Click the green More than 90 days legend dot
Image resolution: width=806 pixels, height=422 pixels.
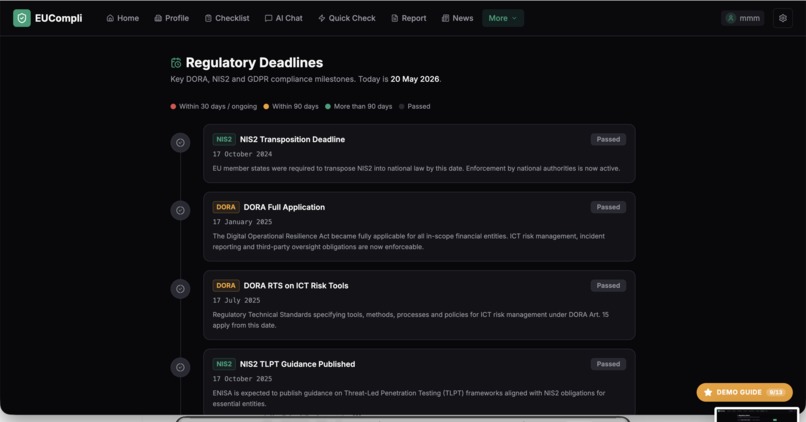[328, 106]
